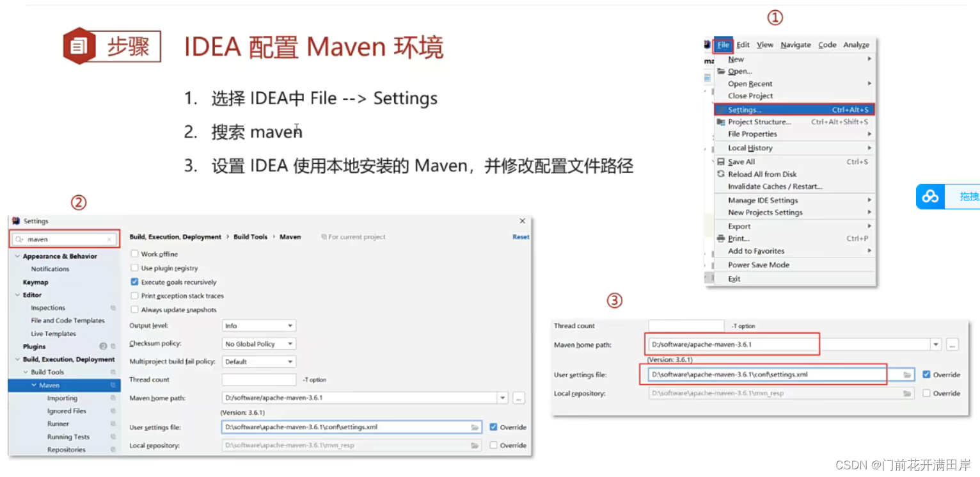This screenshot has width=980, height=477.
Task: Choose Settings... in the File menu
Action: pyautogui.click(x=794, y=109)
